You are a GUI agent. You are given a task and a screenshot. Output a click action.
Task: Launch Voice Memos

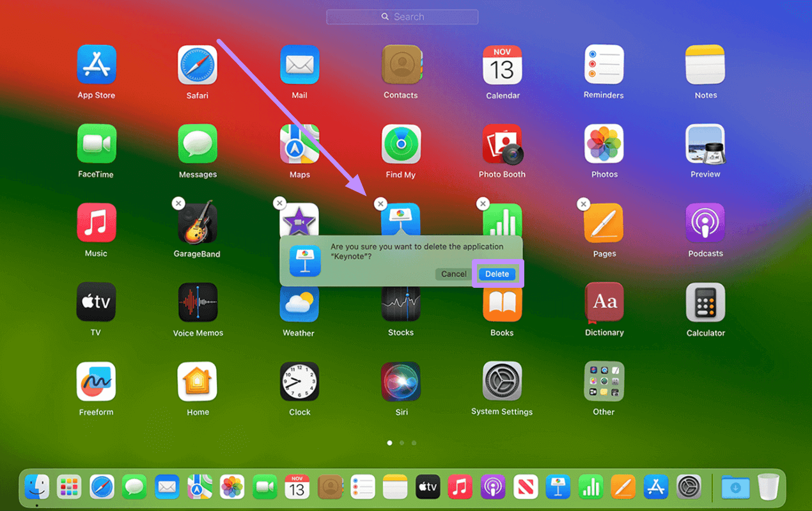point(198,302)
